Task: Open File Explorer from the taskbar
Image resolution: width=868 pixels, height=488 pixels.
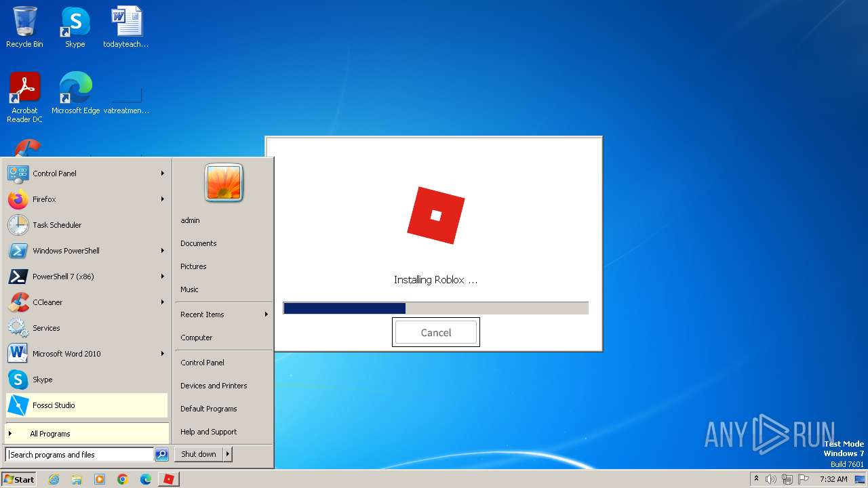Action: [77, 479]
